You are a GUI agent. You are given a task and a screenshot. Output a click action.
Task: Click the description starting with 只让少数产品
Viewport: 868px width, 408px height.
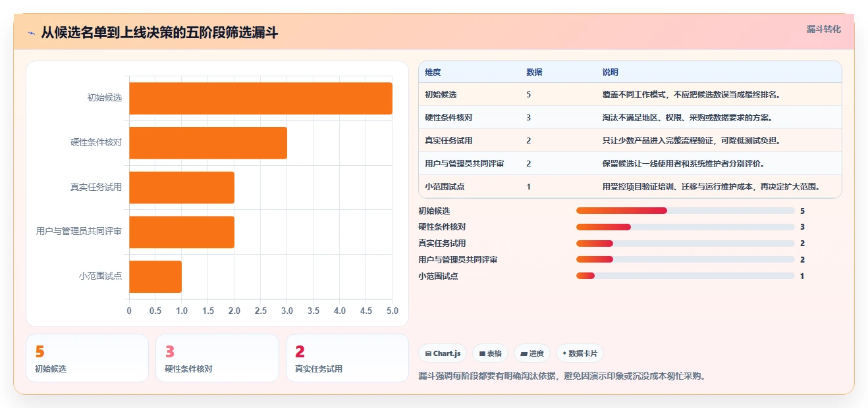692,141
